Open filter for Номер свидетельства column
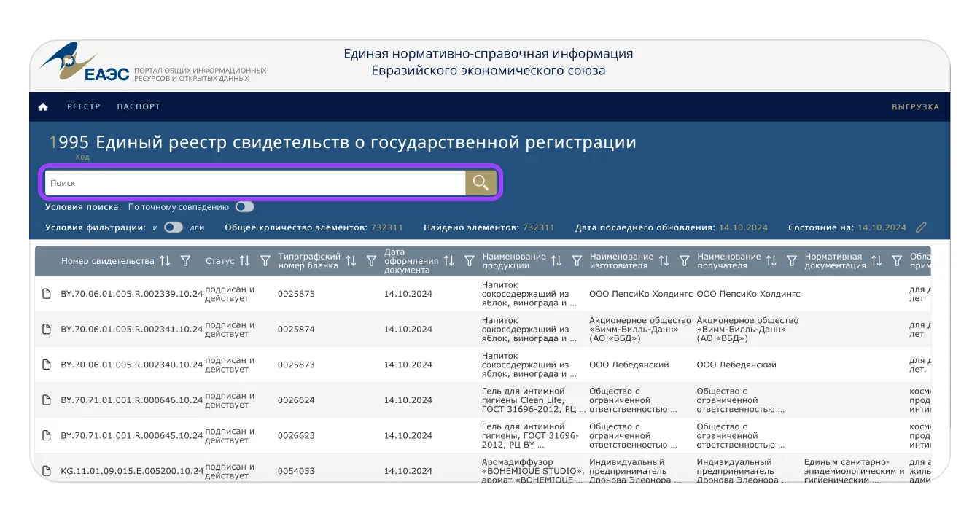Viewport: 980px width, 522px height. coord(185,261)
